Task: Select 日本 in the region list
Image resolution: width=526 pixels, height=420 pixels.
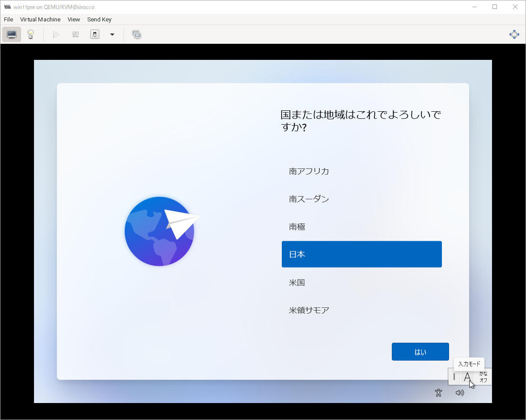Action: point(361,254)
